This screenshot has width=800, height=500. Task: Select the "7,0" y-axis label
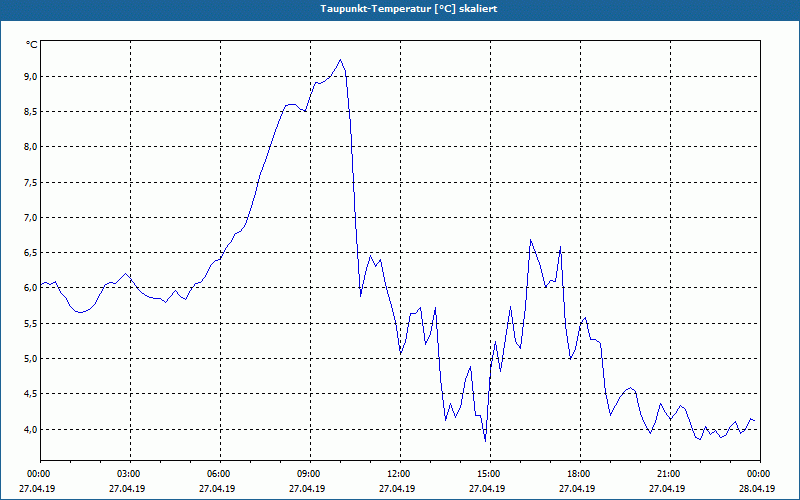31,218
